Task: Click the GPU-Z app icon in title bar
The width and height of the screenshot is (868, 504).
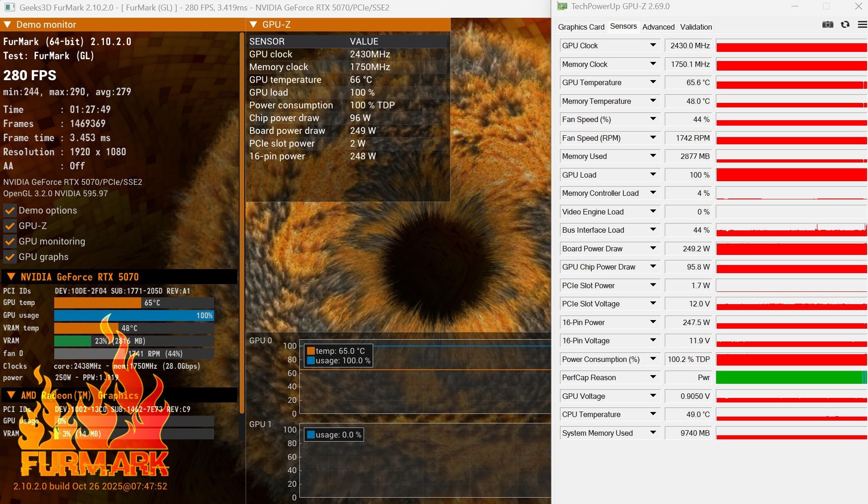Action: coord(562,6)
